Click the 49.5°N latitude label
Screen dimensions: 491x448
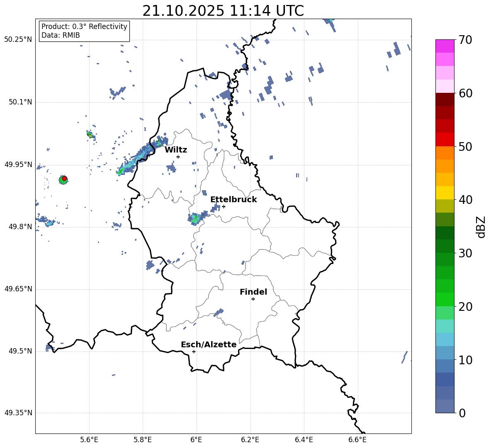click(20, 351)
